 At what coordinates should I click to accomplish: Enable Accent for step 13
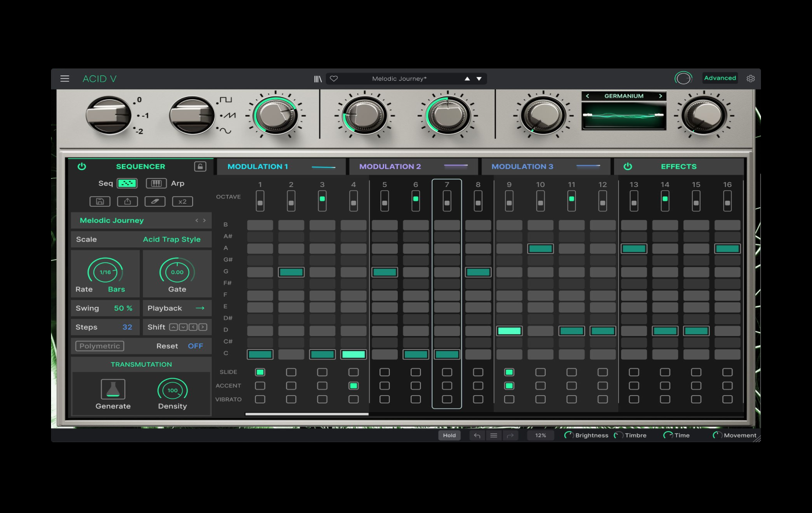click(634, 385)
